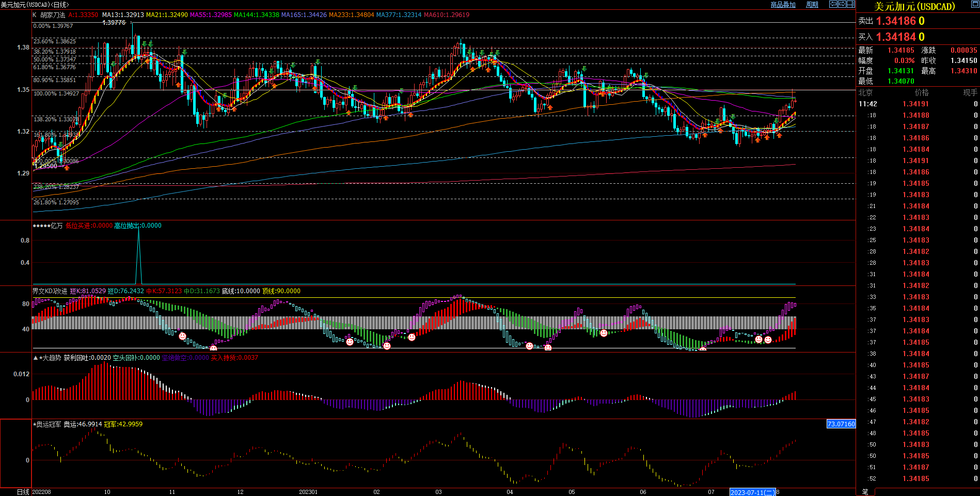Click the right arrow navigation icon
This screenshot has height=496, width=980.
coord(842,4)
